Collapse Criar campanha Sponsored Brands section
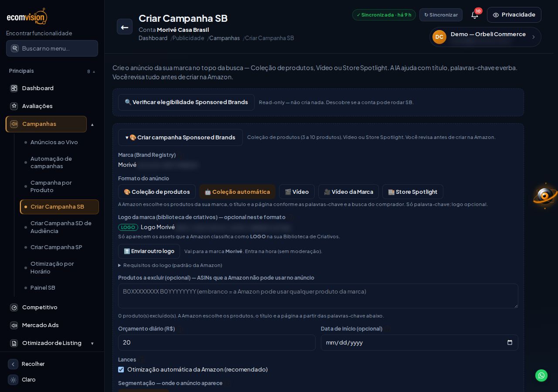Image resolution: width=558 pixels, height=392 pixels. pos(180,137)
